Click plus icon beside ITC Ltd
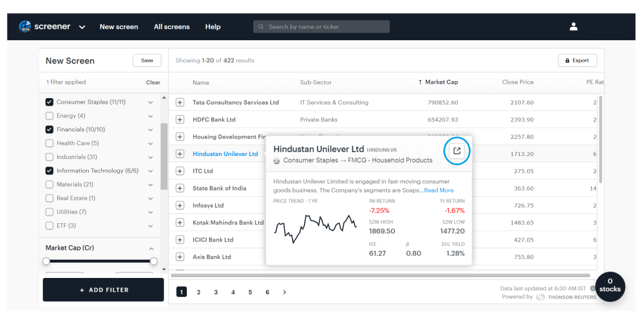644x327 pixels. [x=180, y=171]
